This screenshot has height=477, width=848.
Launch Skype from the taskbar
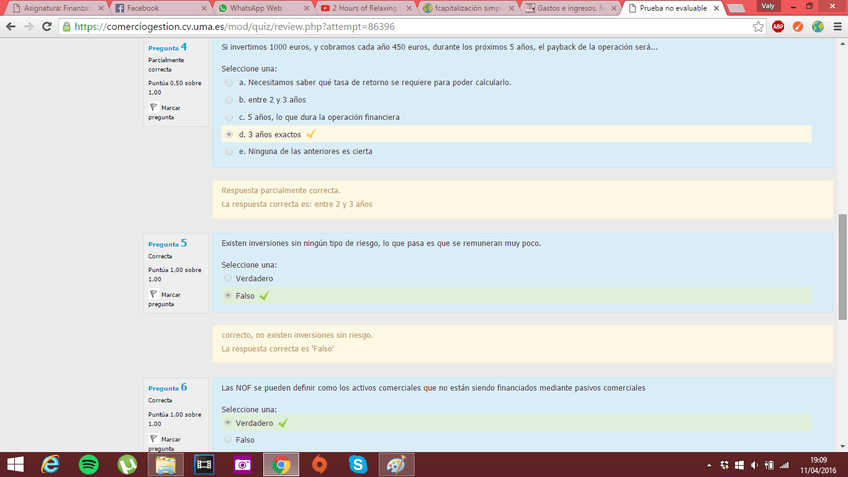[x=358, y=464]
